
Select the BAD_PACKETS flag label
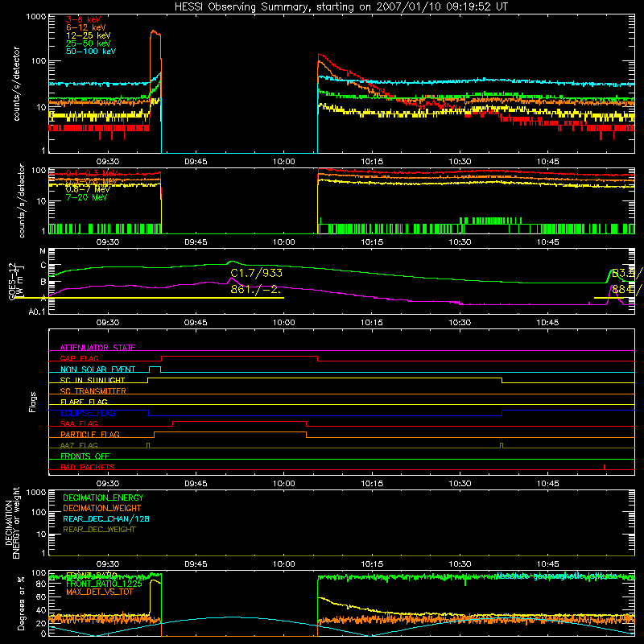click(x=87, y=468)
